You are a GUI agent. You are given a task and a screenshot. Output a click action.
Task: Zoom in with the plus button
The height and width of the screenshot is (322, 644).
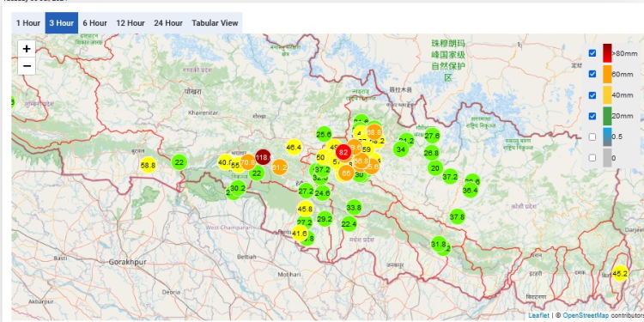click(x=27, y=49)
